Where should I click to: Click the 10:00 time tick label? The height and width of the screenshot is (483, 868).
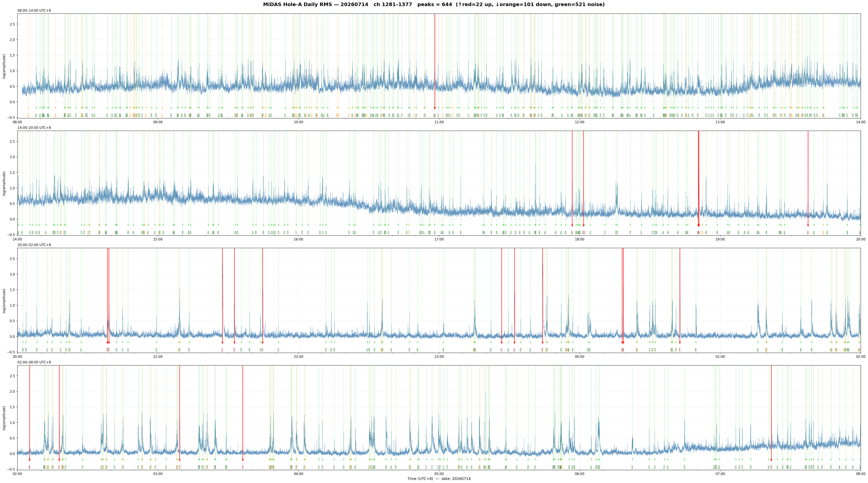(x=299, y=122)
